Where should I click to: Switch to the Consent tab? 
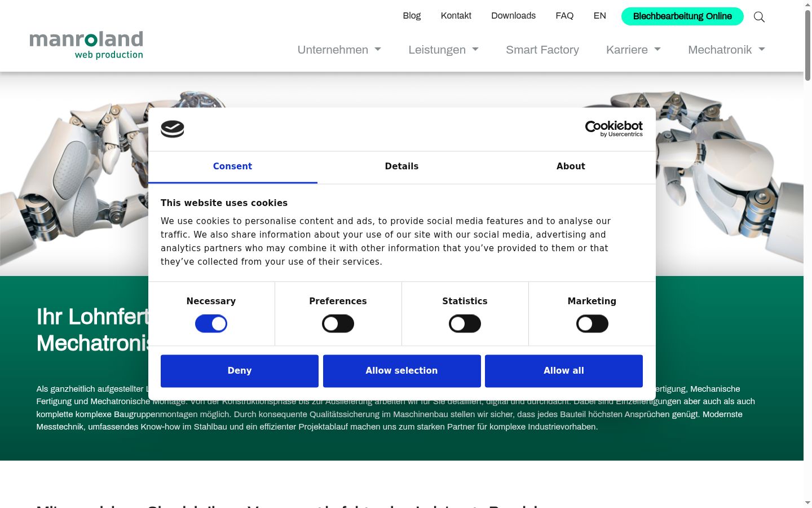[232, 167]
